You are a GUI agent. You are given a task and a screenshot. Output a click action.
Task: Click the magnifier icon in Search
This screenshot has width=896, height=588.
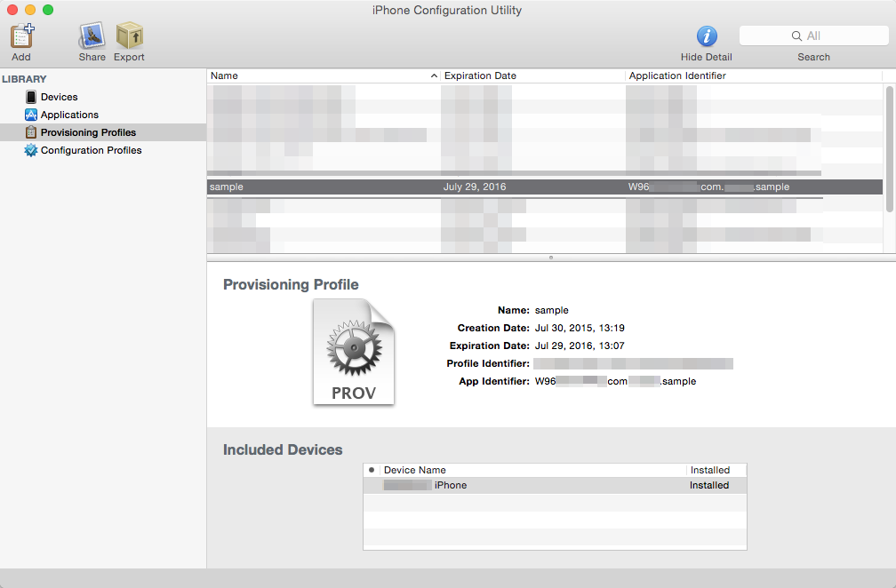(x=796, y=36)
